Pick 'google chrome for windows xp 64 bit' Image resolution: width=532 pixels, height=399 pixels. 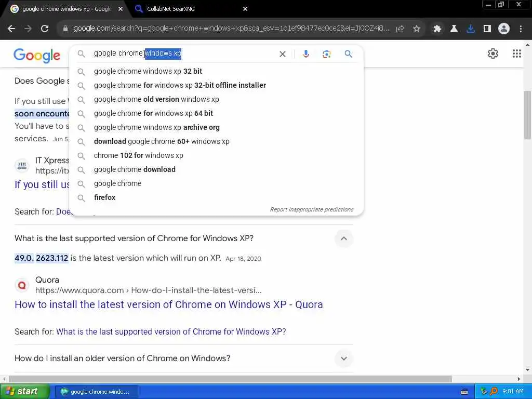click(217, 113)
